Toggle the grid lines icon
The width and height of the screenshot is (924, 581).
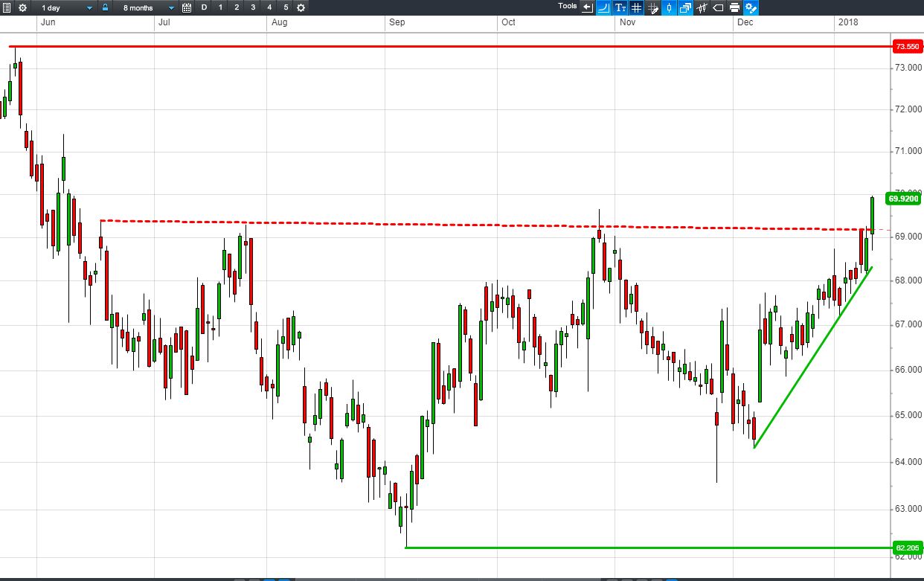pos(637,7)
